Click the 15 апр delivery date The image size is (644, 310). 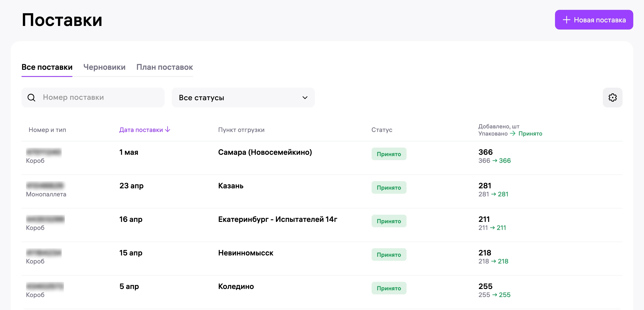click(x=131, y=253)
